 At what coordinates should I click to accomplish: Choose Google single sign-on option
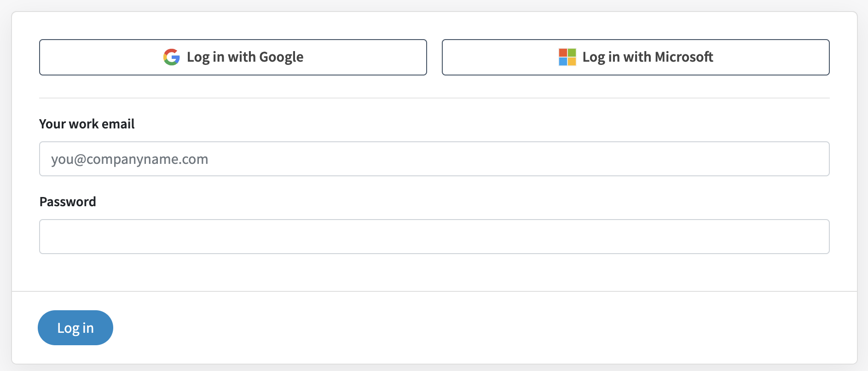coord(233,57)
